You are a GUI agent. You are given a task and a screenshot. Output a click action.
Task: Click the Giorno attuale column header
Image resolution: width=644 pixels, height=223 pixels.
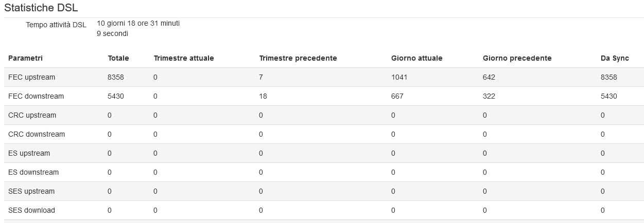pyautogui.click(x=416, y=58)
